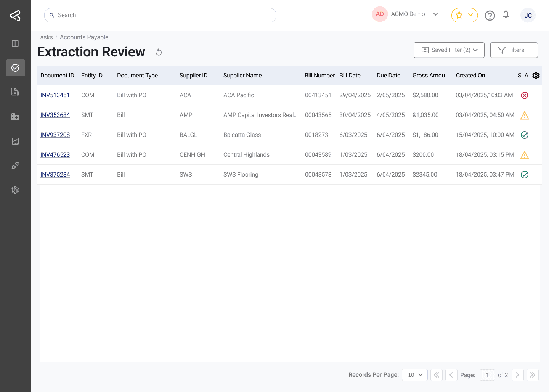
Task: Open the Dashboard sidebar icon
Action: click(15, 43)
